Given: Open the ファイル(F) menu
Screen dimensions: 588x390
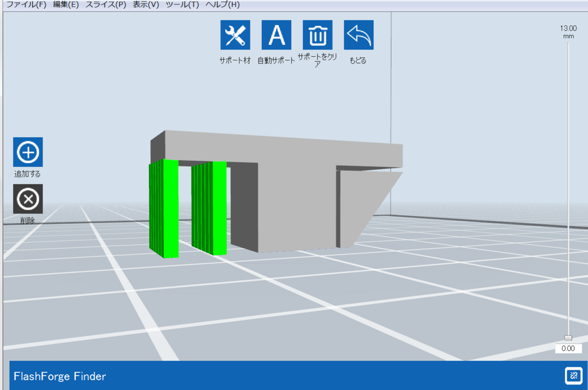Looking at the screenshot, I should [26, 5].
